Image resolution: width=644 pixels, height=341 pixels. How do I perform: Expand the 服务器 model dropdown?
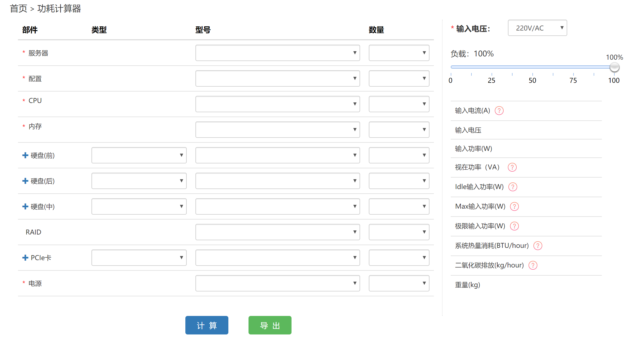tap(278, 53)
